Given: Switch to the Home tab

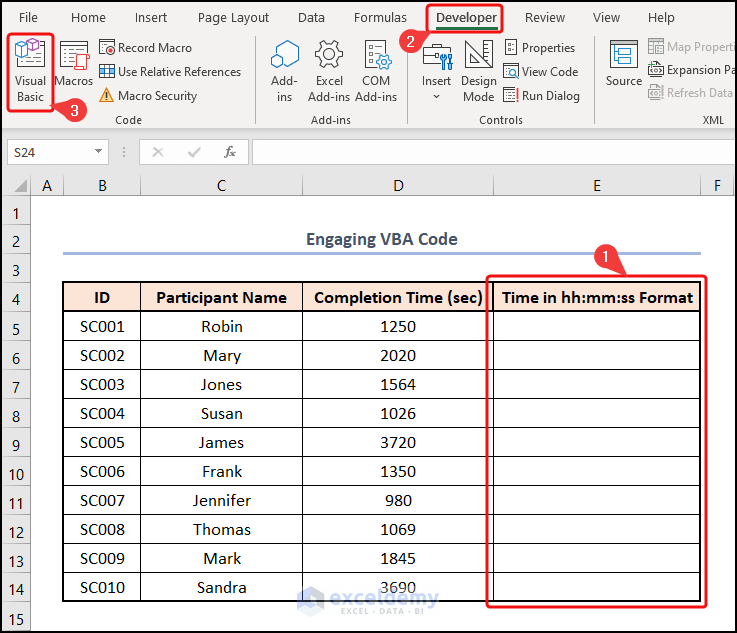Looking at the screenshot, I should tap(88, 17).
